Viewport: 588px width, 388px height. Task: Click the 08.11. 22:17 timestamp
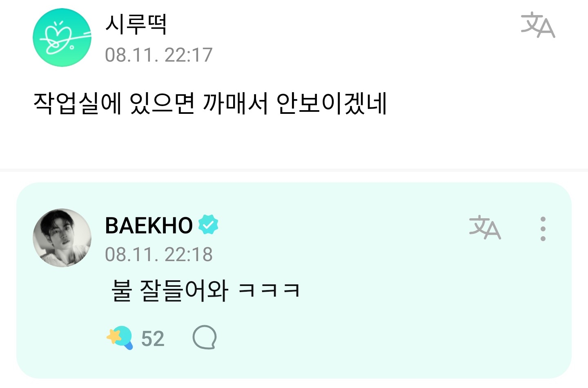click(x=158, y=55)
